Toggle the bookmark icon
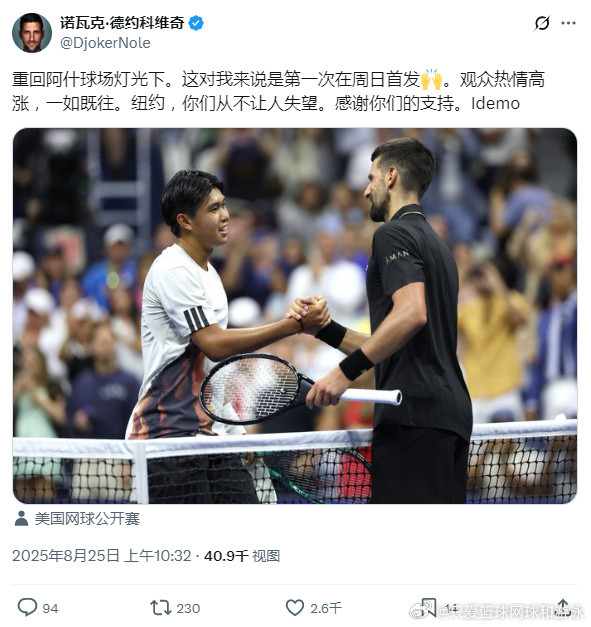The width and height of the screenshot is (591, 627). [429, 607]
